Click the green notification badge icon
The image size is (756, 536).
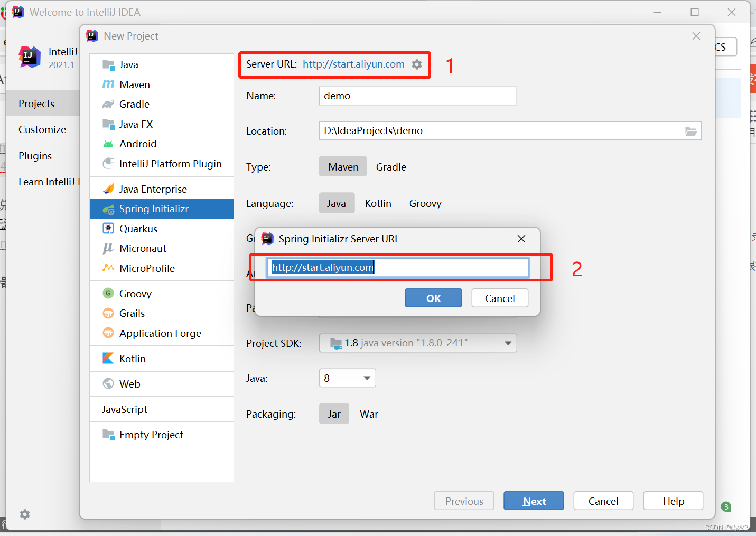[726, 507]
